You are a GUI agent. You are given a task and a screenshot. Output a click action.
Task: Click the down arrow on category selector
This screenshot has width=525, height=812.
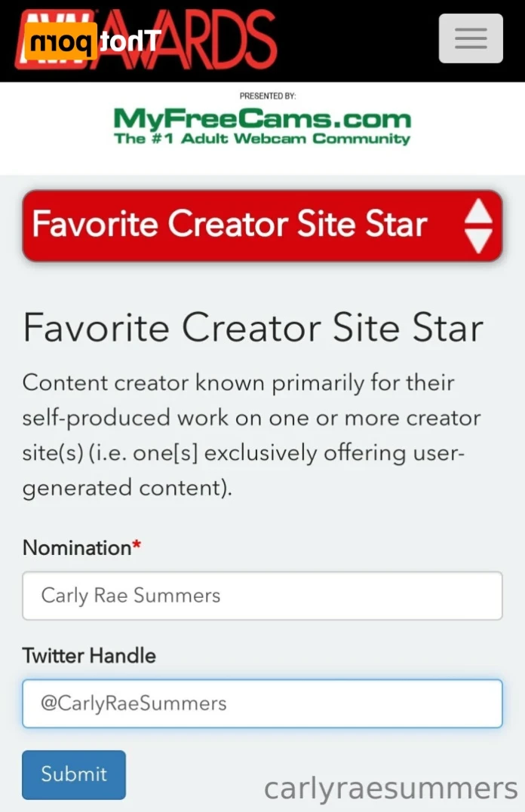[x=477, y=241]
